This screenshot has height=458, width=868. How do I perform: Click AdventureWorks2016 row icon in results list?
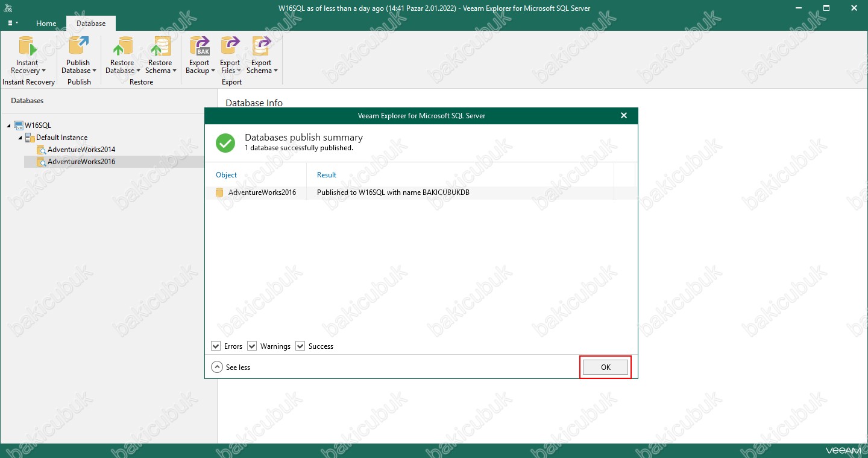(219, 192)
